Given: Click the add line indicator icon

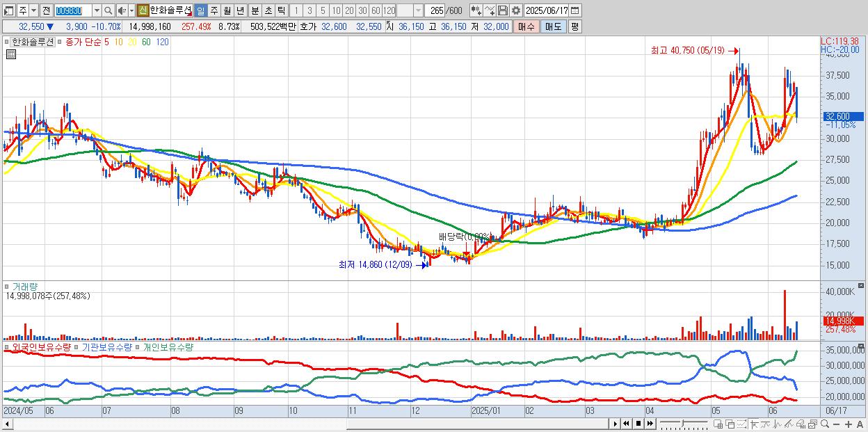Looking at the screenshot, I should pos(490,10).
